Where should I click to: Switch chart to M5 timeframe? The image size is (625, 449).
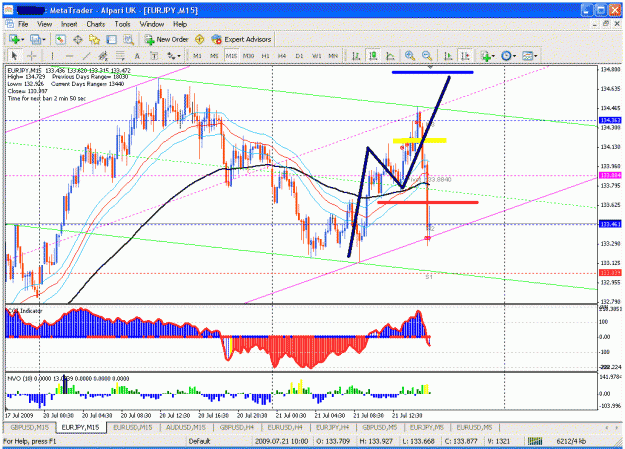click(214, 56)
